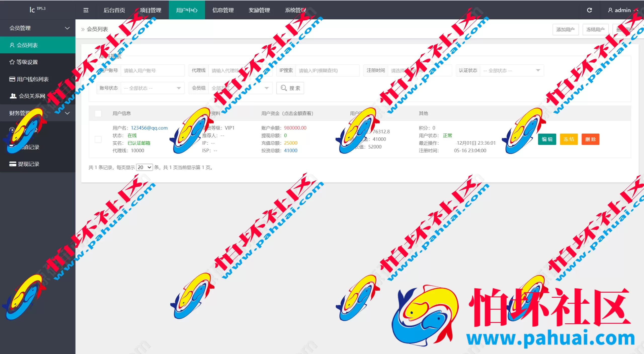
Task: Click the VIP1 member level text
Action: pos(229,128)
